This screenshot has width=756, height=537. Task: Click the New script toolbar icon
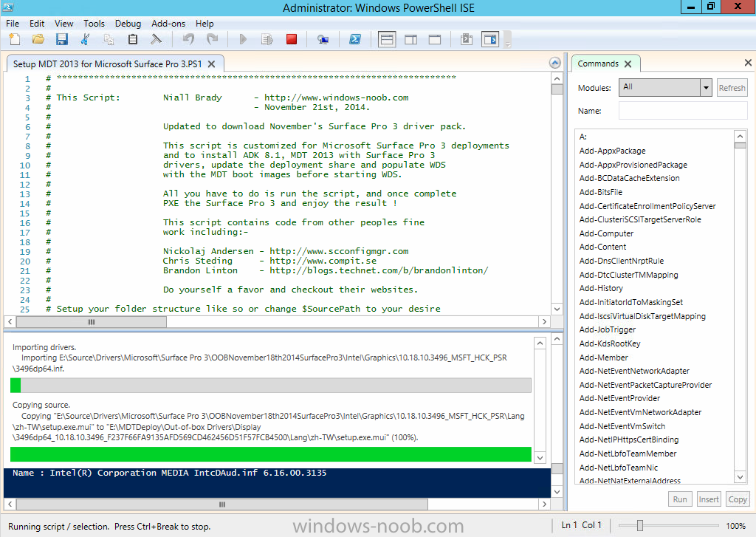pyautogui.click(x=15, y=39)
